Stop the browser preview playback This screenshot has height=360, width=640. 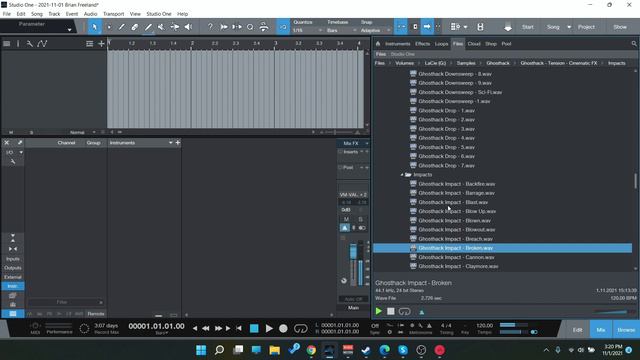coord(391,311)
